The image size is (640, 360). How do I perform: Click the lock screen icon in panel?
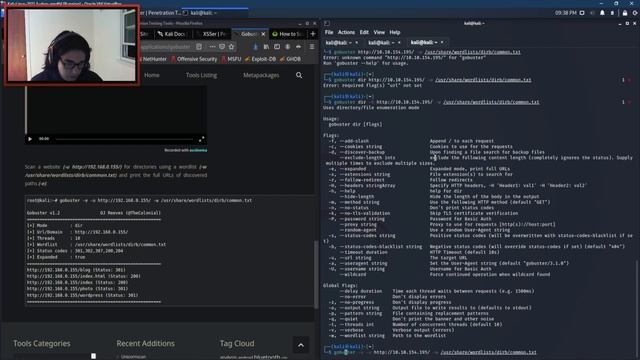[624, 13]
